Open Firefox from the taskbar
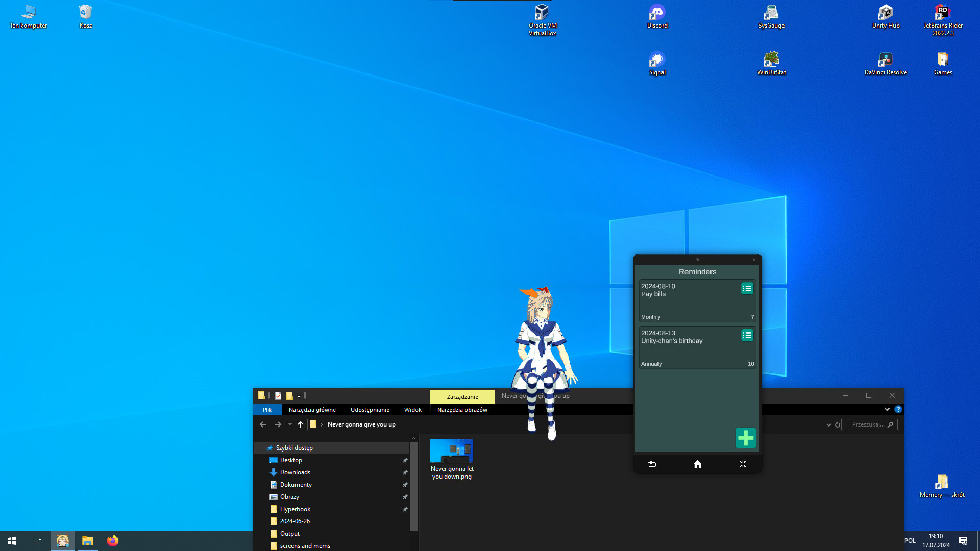The width and height of the screenshot is (980, 551). (x=112, y=540)
